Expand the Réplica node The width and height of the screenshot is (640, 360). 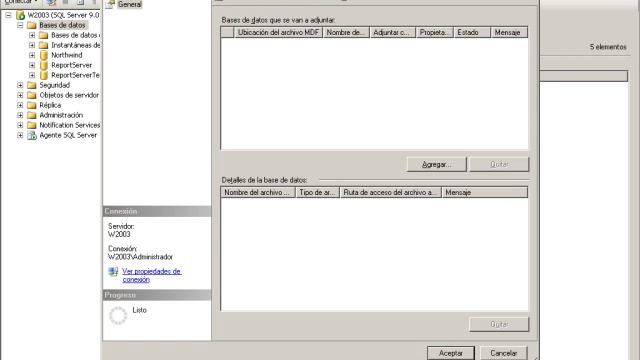tap(20, 105)
